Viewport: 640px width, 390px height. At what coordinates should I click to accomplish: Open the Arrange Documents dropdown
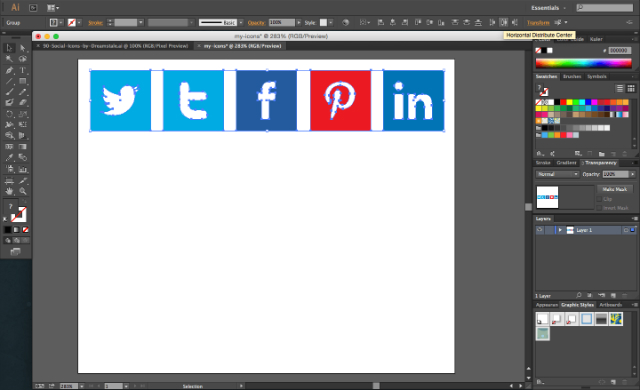[53, 7]
